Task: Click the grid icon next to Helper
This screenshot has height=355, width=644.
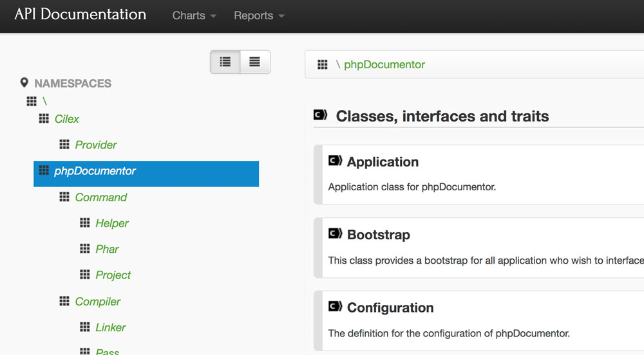Action: (x=85, y=223)
